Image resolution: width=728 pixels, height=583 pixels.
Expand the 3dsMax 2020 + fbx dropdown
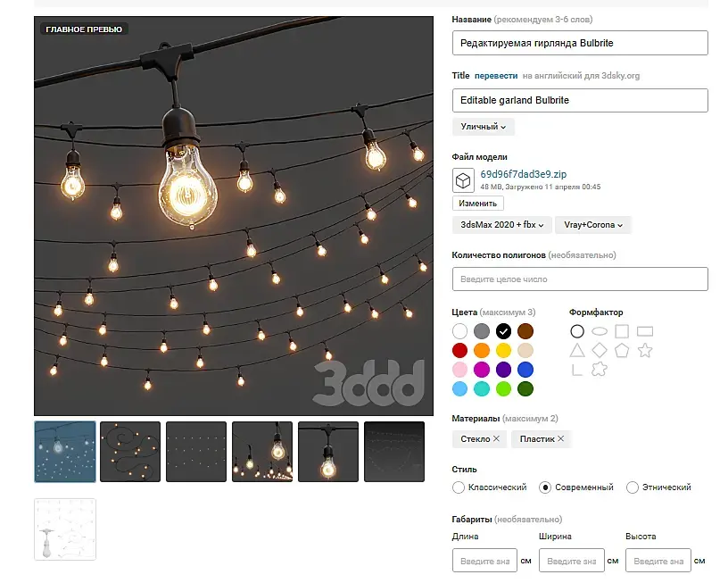(502, 225)
